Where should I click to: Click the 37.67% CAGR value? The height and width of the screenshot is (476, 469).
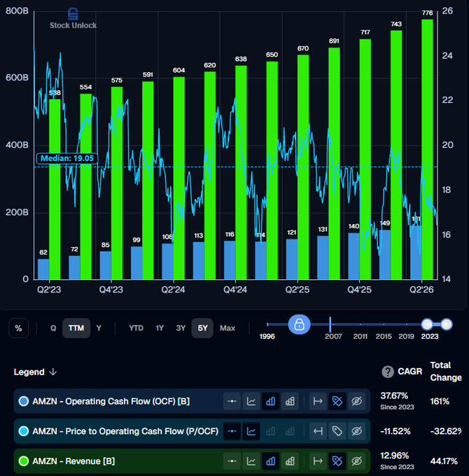pos(394,396)
